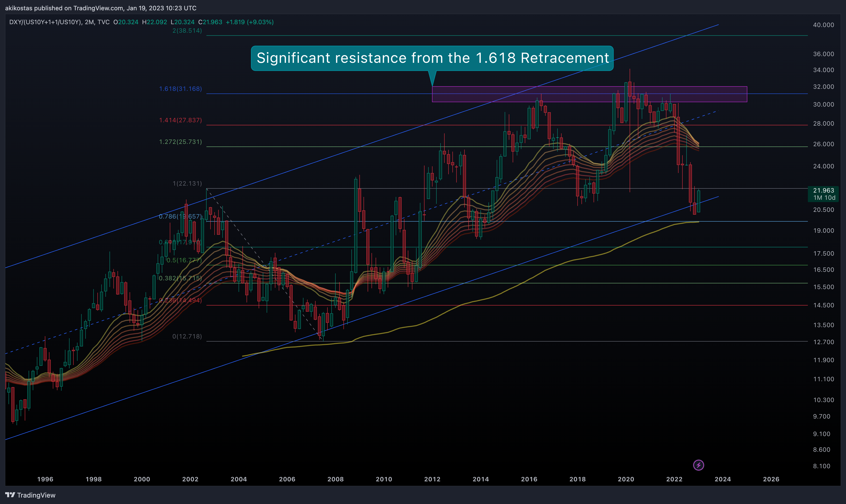This screenshot has width=846, height=504.
Task: Click the 'akikostas published on TradingView.com' header
Action: [101, 8]
